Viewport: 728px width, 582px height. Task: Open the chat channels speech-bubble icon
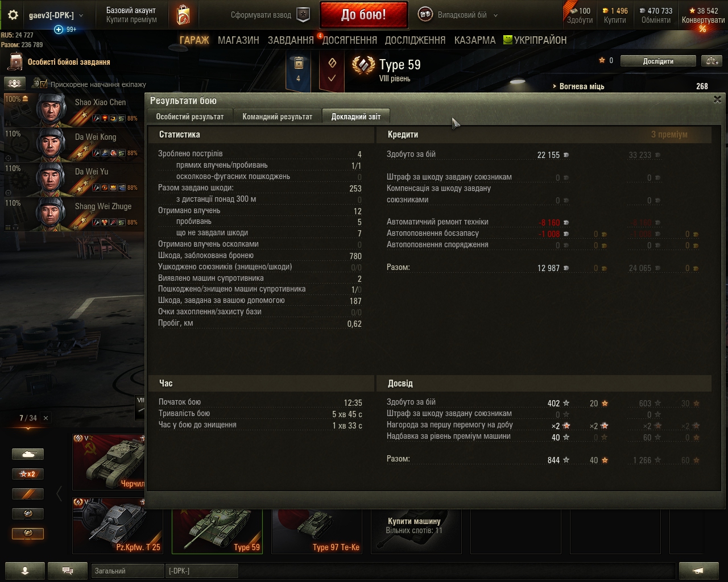tap(68, 571)
